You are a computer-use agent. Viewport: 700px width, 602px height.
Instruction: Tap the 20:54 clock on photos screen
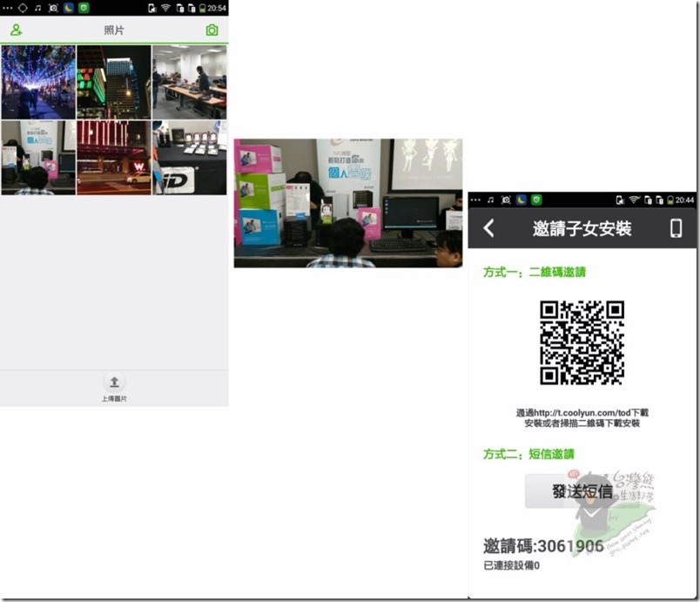click(x=217, y=8)
